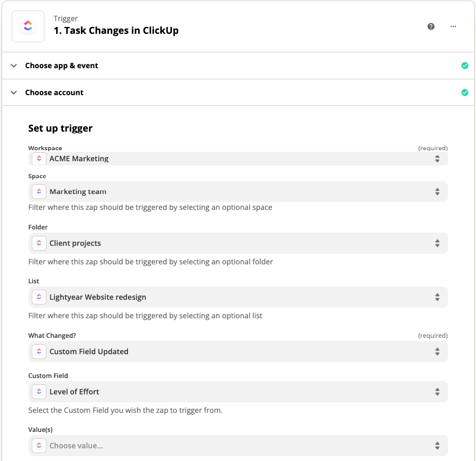Click the ClickUp icon inside the Folder field
The width and height of the screenshot is (476, 461).
[39, 243]
